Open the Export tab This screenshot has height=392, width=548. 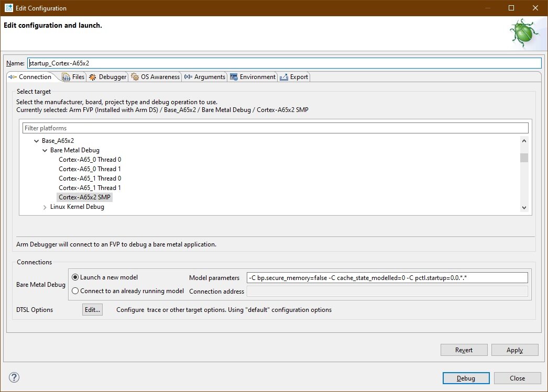coord(294,77)
